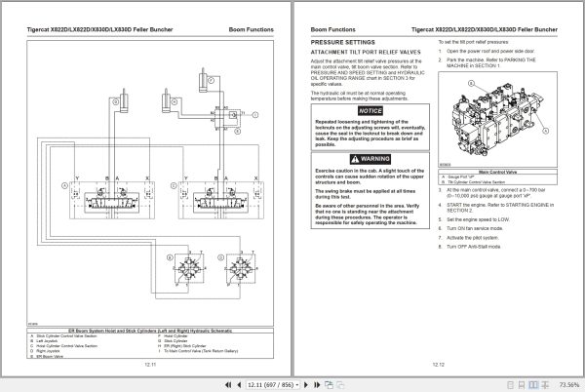The height and width of the screenshot is (392, 585).
Task: Click the greyed next view icon
Action: tap(340, 385)
